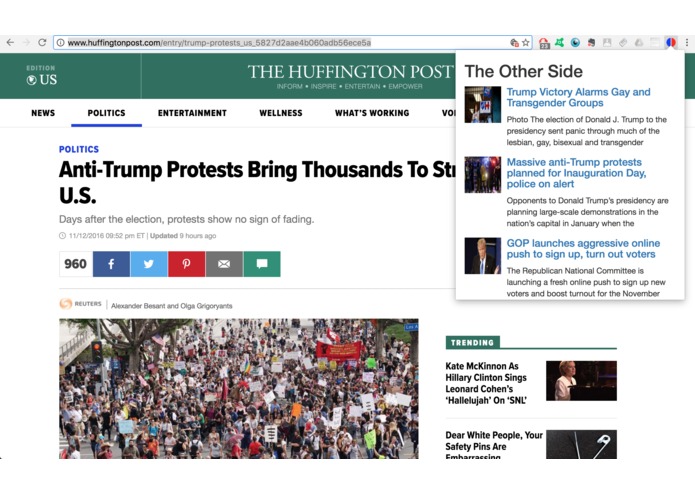Click The Huffington Post logo
The image size is (695, 494).
point(350,72)
